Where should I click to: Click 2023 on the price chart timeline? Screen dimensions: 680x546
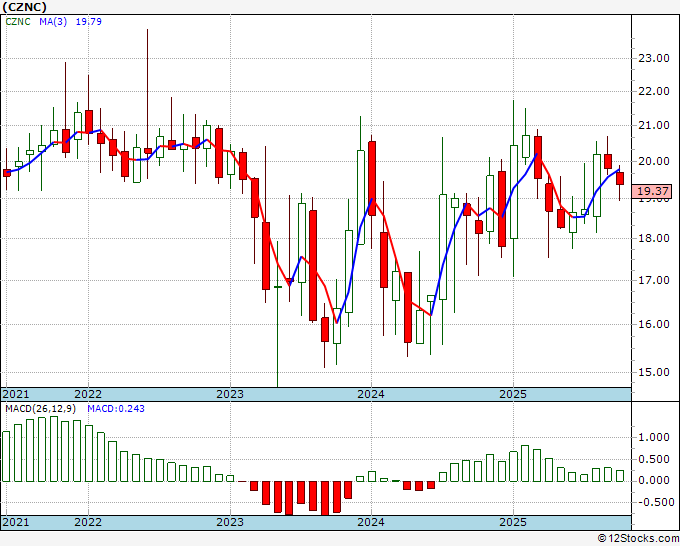[x=230, y=394]
